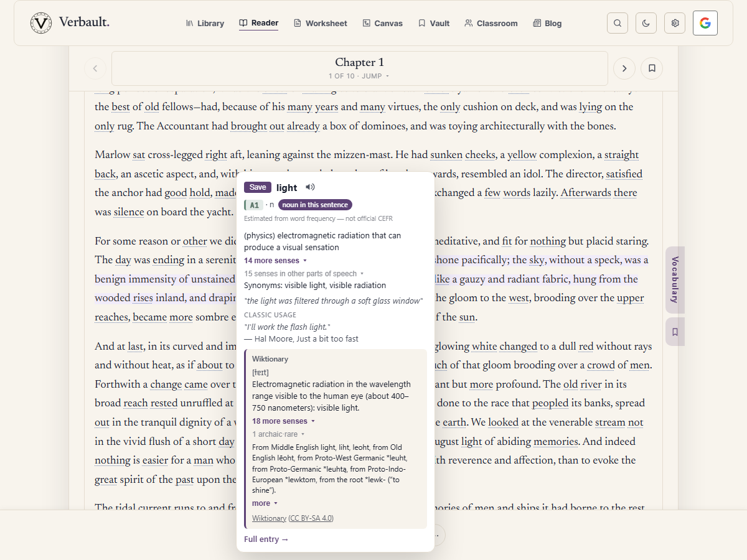Click the underlined word 'satisfied'
Viewport: 747px width, 560px height.
pos(624,174)
